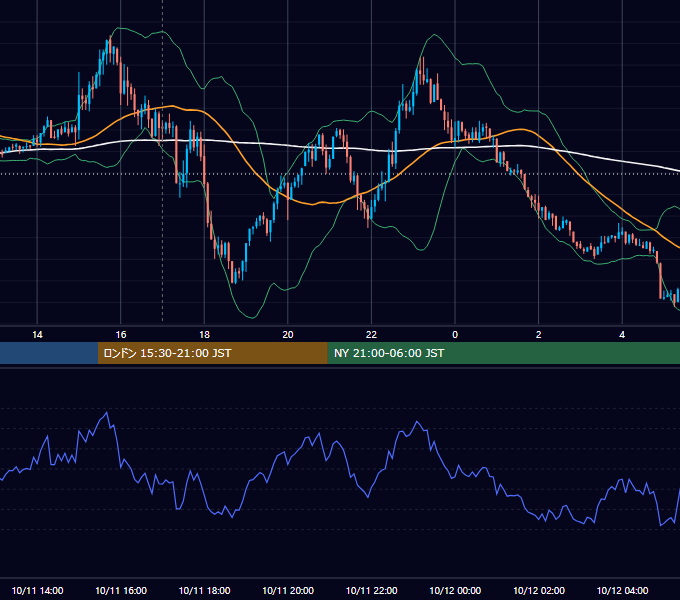Click the 10/12 02:00 date label
Image resolution: width=680 pixels, height=600 pixels.
pyautogui.click(x=539, y=590)
